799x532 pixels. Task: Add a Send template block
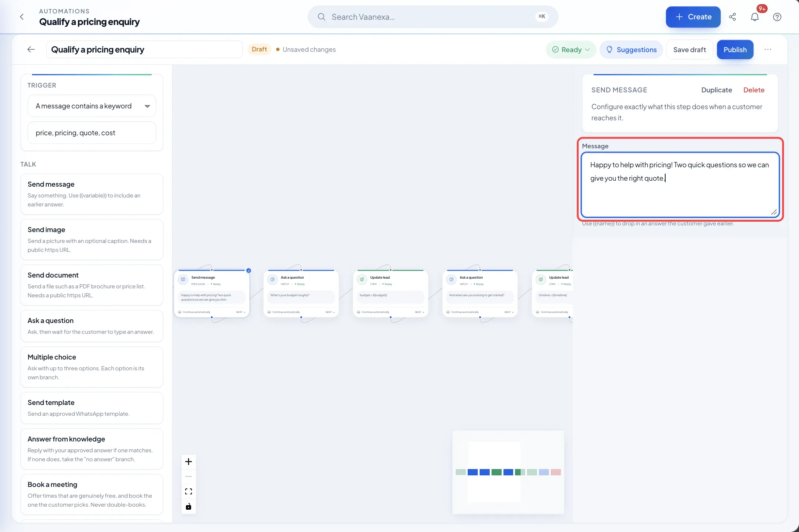coord(92,408)
